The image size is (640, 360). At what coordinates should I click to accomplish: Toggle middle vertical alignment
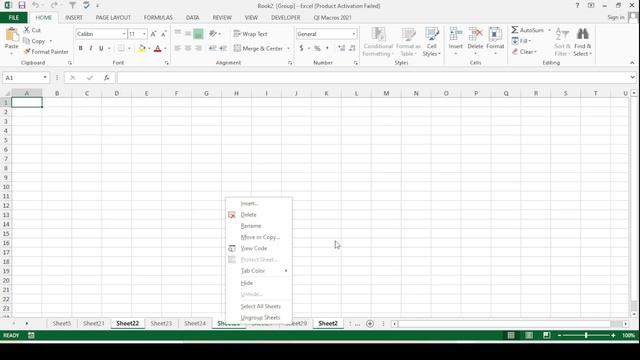188,34
